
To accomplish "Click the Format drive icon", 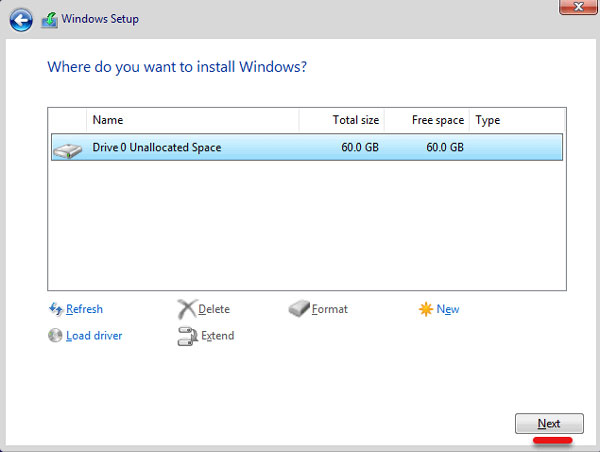I will [x=299, y=308].
